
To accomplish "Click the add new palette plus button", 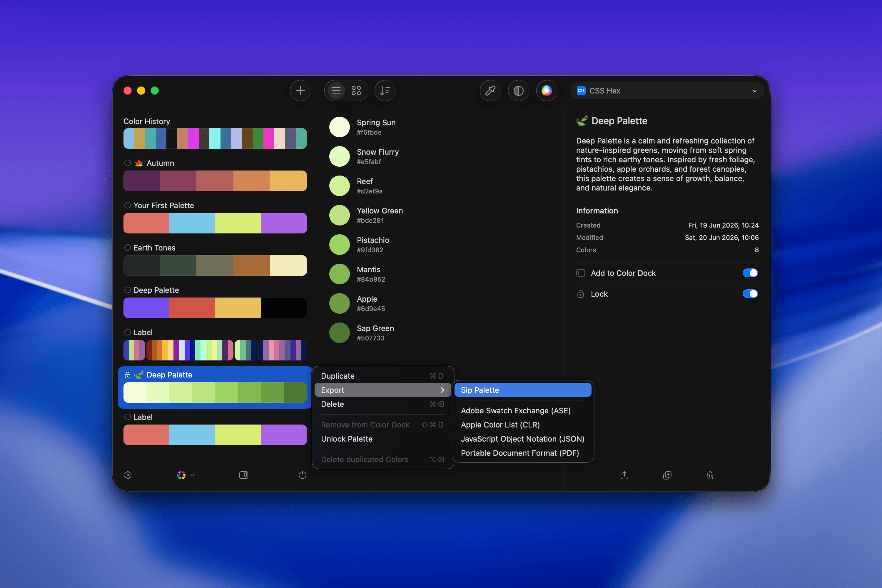I will (300, 90).
